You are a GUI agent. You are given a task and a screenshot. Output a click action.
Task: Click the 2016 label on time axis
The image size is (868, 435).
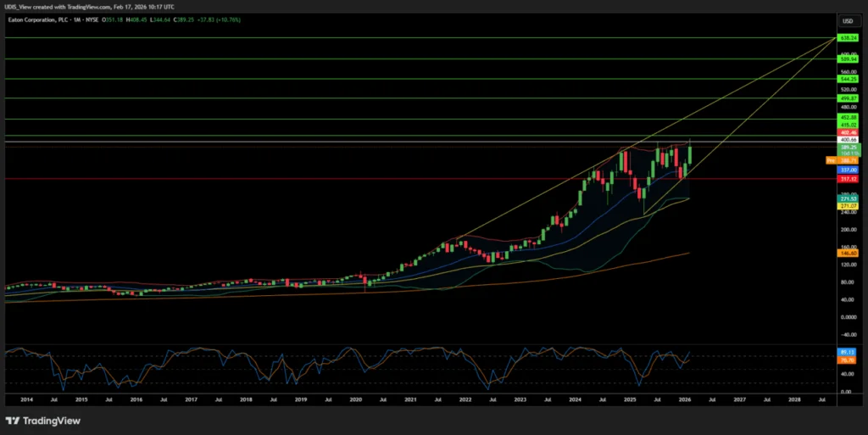136,399
